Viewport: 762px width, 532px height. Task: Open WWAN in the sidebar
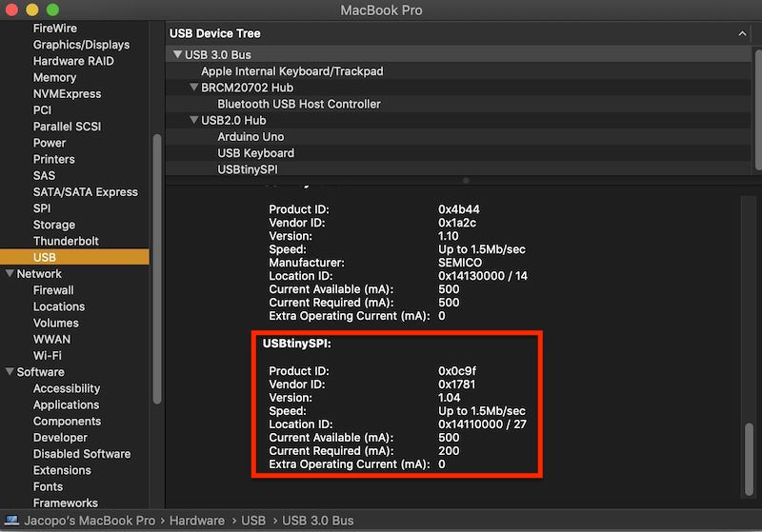[51, 340]
